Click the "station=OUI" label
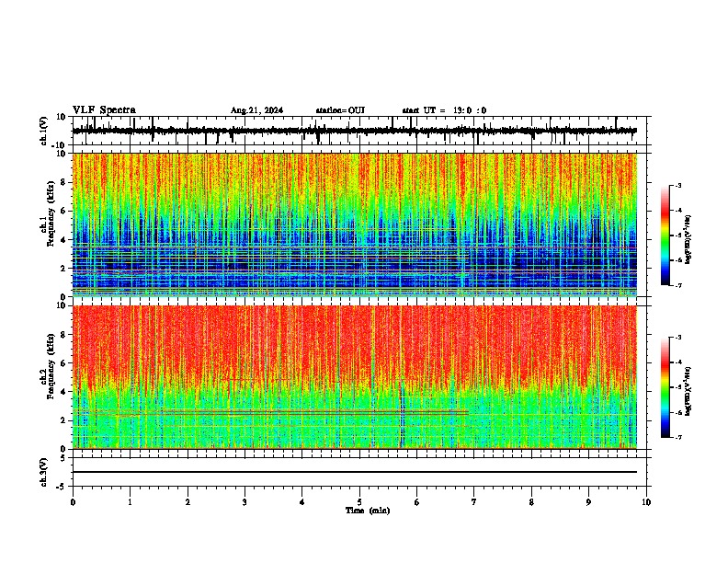Screen dimensions: 728x563 340,110
